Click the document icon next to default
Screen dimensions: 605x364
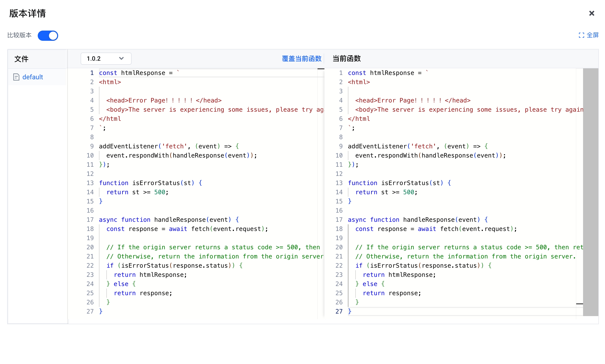[16, 77]
